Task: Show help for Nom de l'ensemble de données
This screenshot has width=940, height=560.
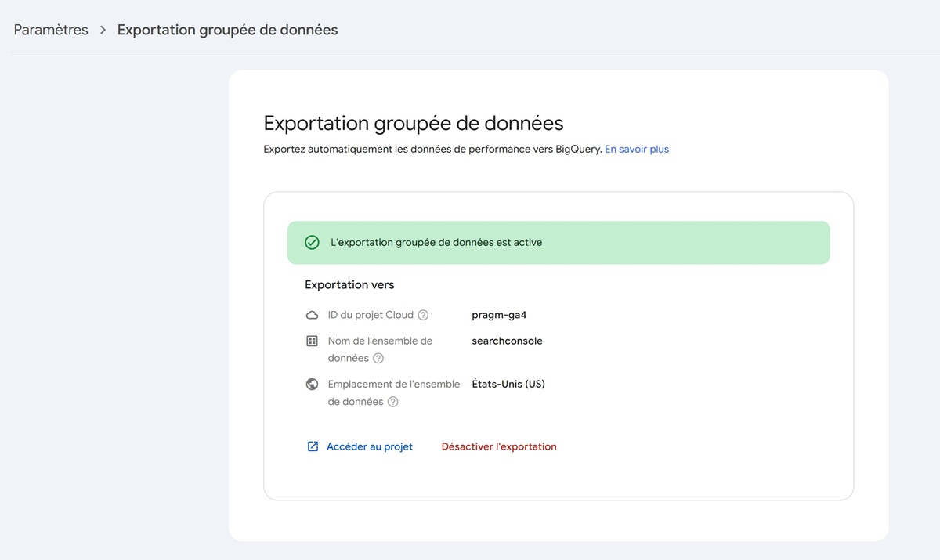Action: point(378,359)
